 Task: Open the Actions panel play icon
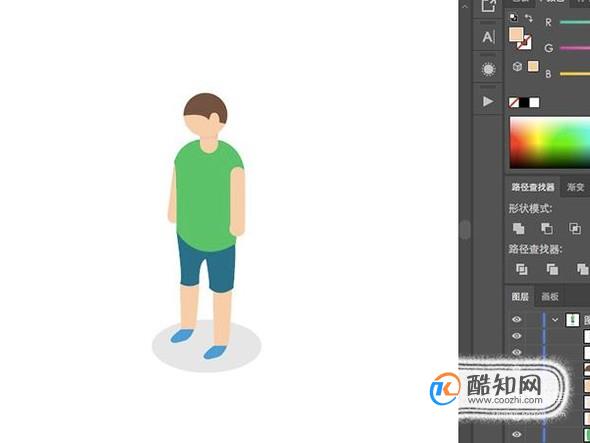tap(488, 101)
